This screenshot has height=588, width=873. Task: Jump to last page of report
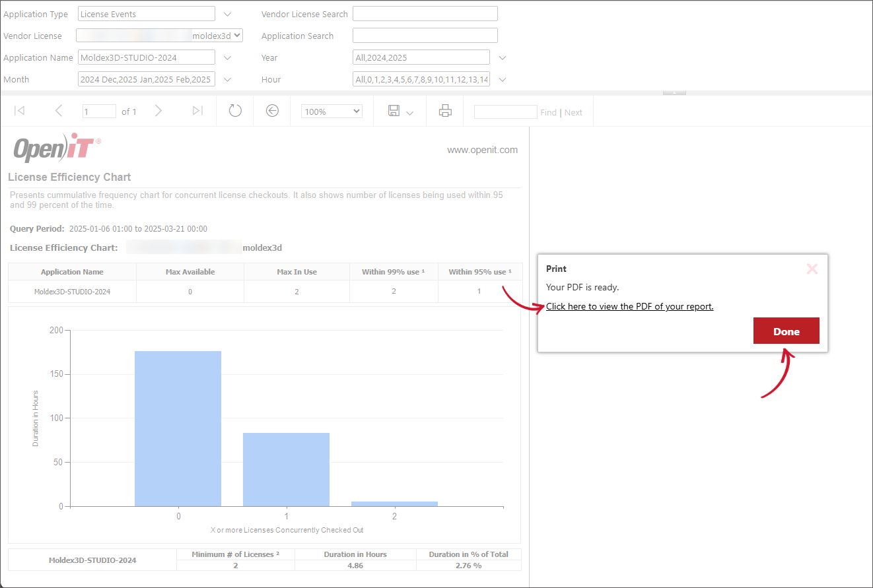[x=197, y=111]
